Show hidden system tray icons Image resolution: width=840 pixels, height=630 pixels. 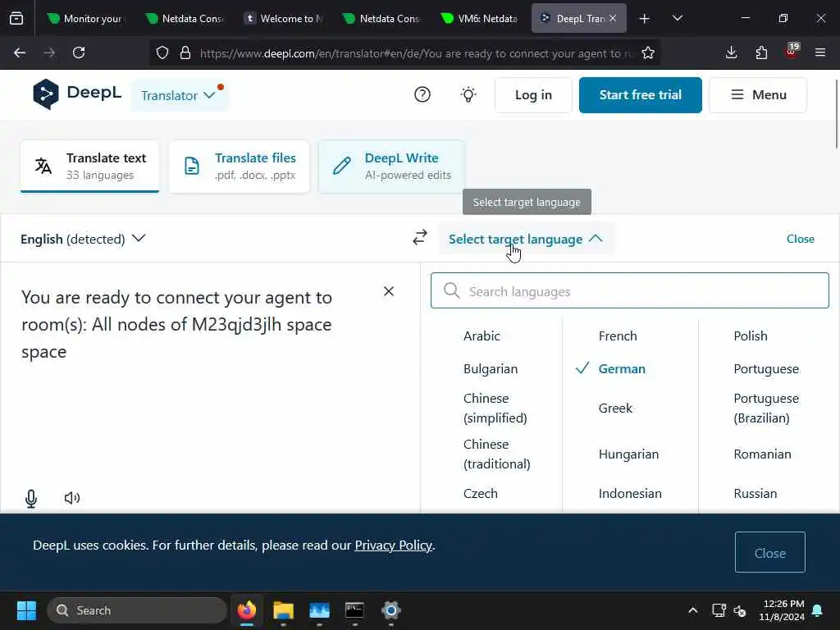(x=692, y=610)
